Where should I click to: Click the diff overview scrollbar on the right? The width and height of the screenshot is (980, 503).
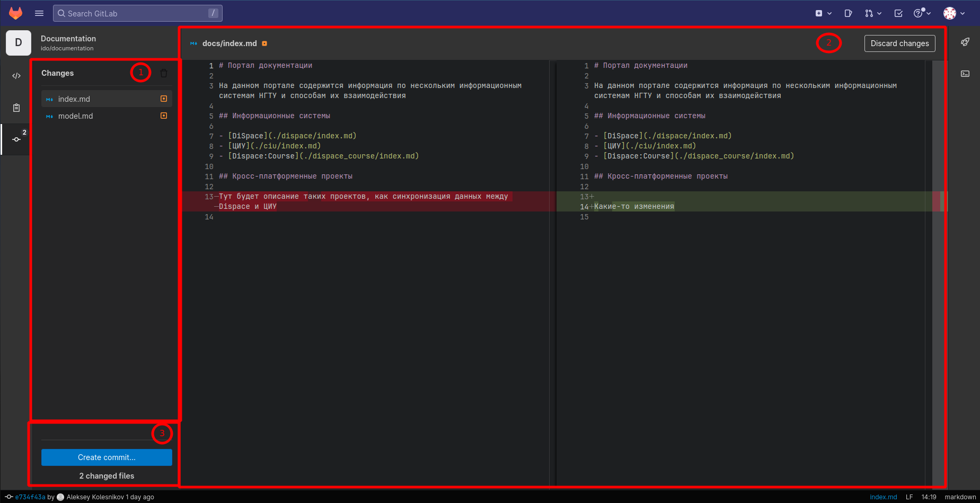point(938,273)
